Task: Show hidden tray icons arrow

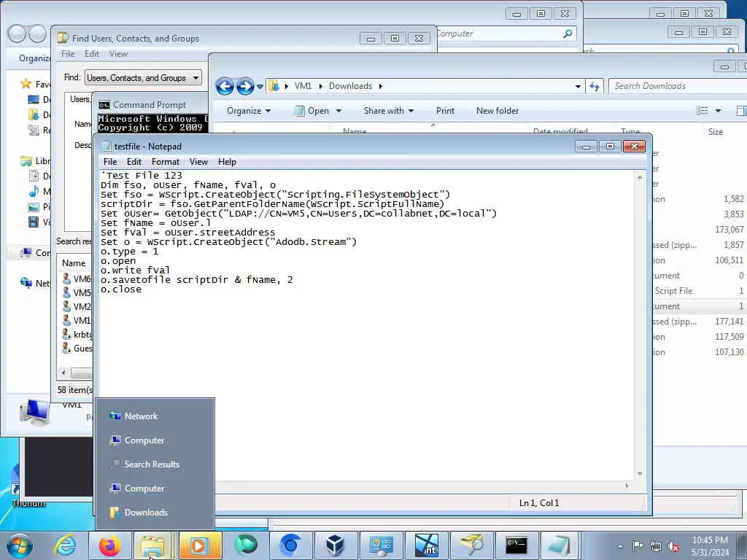Action: [x=620, y=546]
